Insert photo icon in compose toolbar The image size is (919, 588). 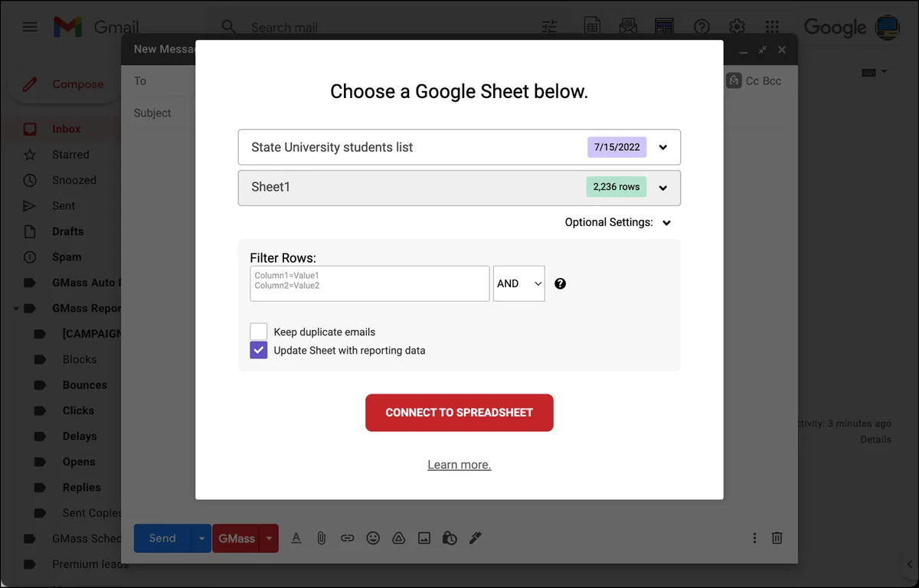pos(424,538)
